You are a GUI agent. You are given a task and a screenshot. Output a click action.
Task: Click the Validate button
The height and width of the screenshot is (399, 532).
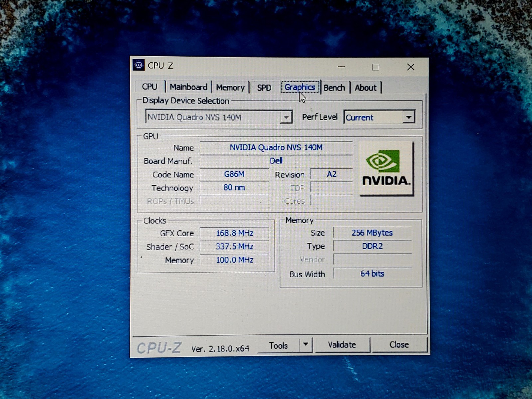coord(342,345)
